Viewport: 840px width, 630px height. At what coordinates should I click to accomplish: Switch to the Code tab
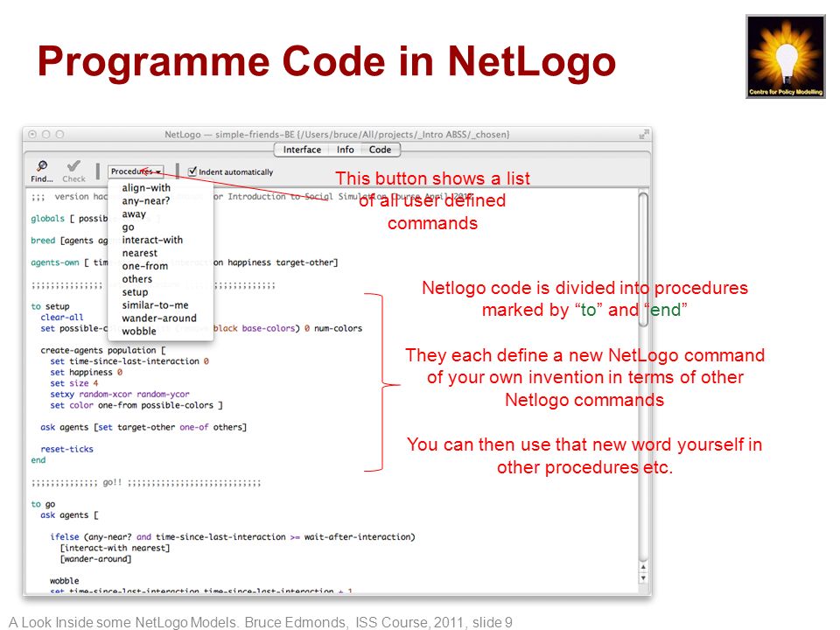380,150
